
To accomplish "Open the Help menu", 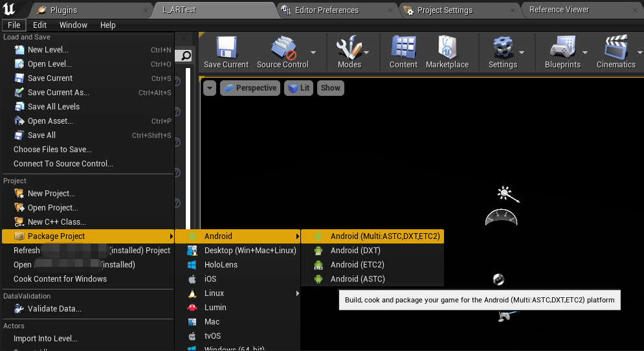I will tap(108, 25).
